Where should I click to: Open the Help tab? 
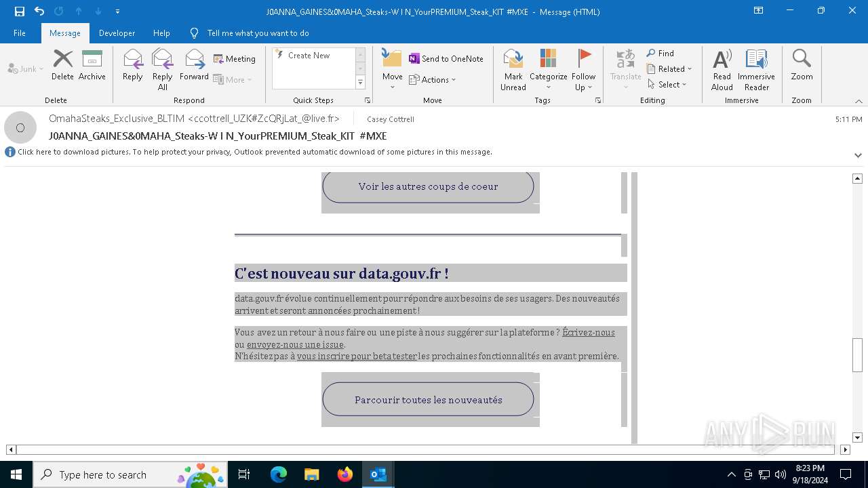[161, 33]
